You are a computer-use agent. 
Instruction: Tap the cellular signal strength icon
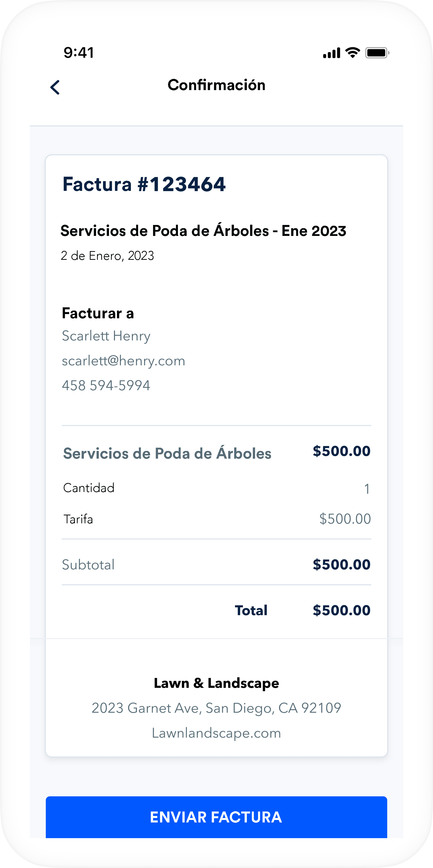(x=331, y=53)
